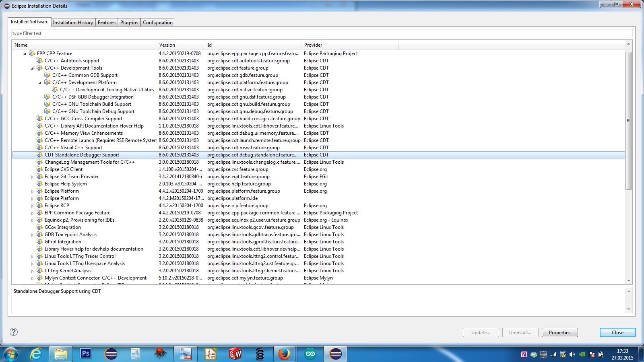Click the CDT Standalone Debugger Support icon
This screenshot has width=644, height=362.
tap(39, 155)
